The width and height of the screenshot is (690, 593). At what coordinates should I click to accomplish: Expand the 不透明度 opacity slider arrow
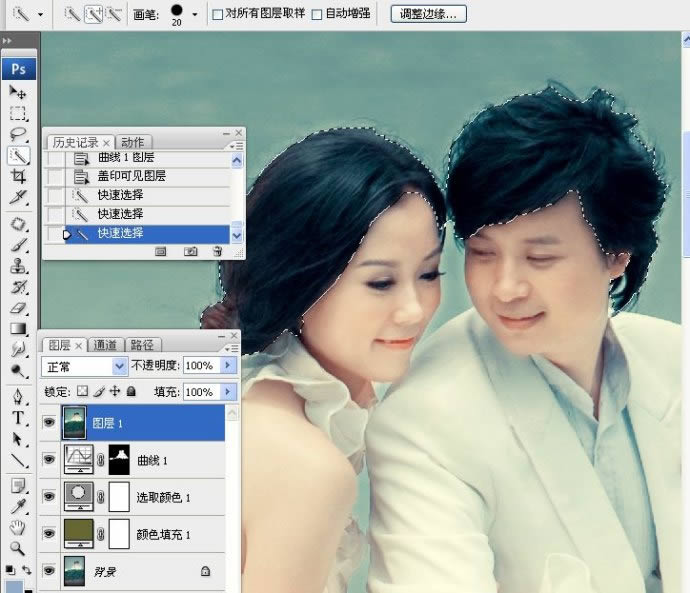tap(228, 366)
